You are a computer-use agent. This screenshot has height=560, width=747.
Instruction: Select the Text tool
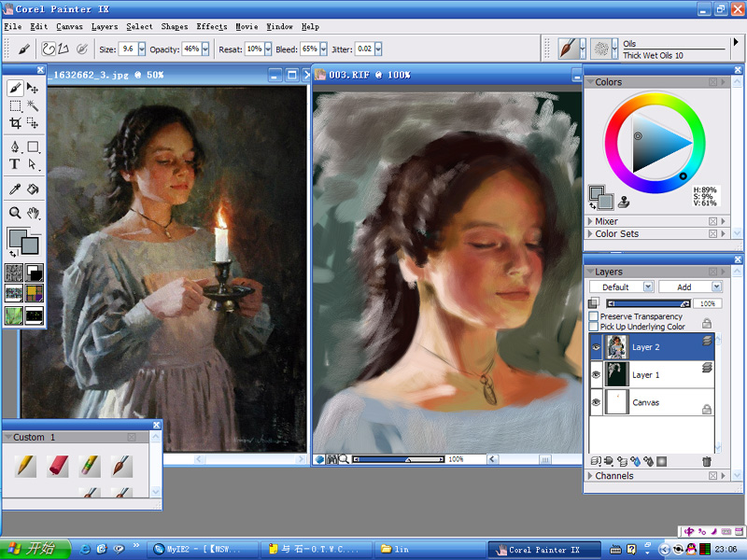point(15,164)
